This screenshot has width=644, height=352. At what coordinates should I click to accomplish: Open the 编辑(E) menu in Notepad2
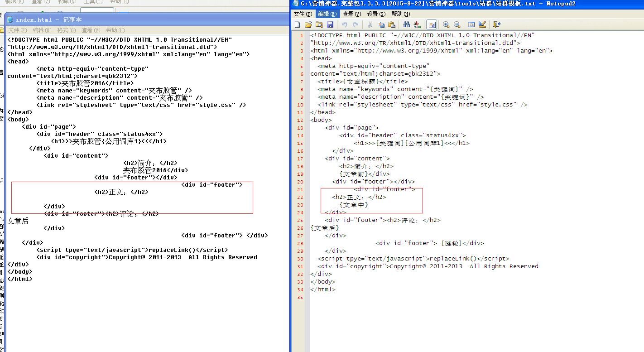pyautogui.click(x=327, y=14)
